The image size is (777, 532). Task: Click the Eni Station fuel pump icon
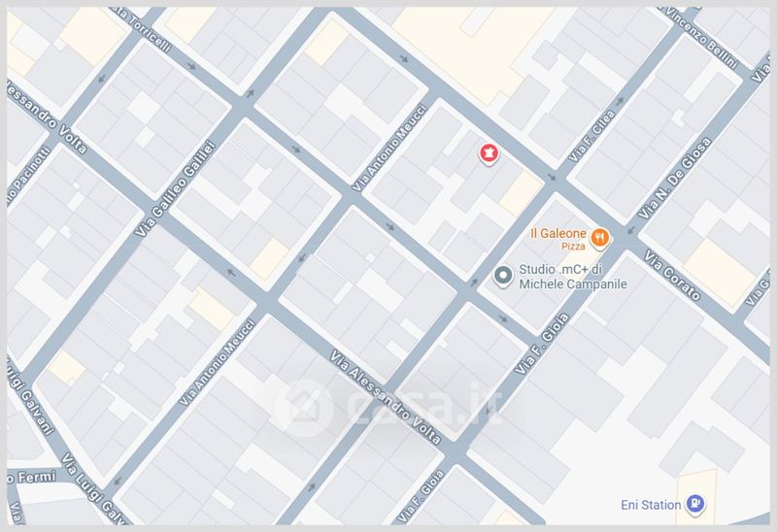(x=695, y=504)
